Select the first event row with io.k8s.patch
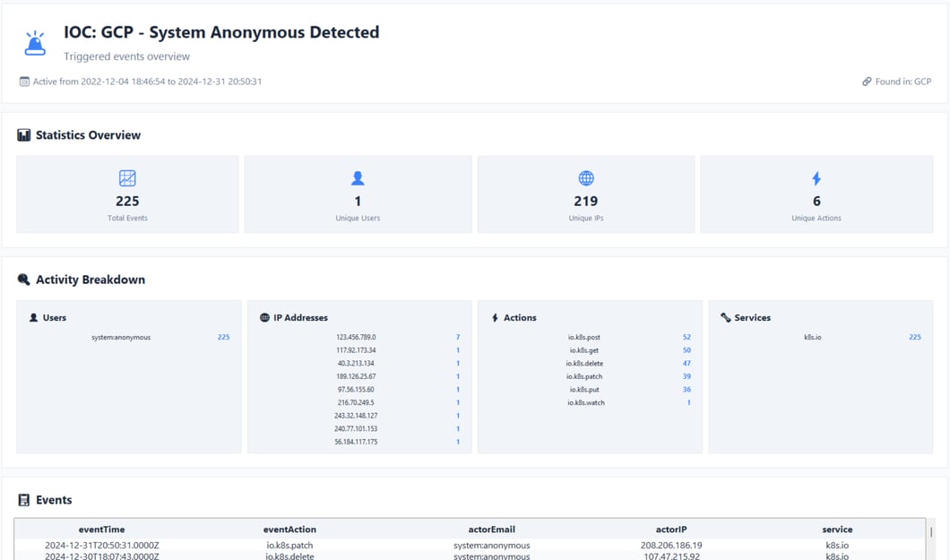The width and height of the screenshot is (950, 560). pyautogui.click(x=289, y=545)
